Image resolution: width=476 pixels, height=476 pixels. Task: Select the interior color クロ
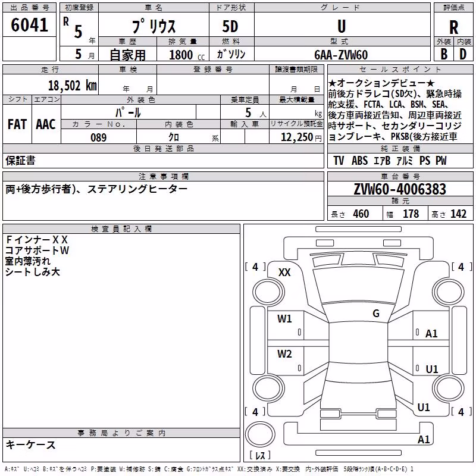click(x=174, y=137)
